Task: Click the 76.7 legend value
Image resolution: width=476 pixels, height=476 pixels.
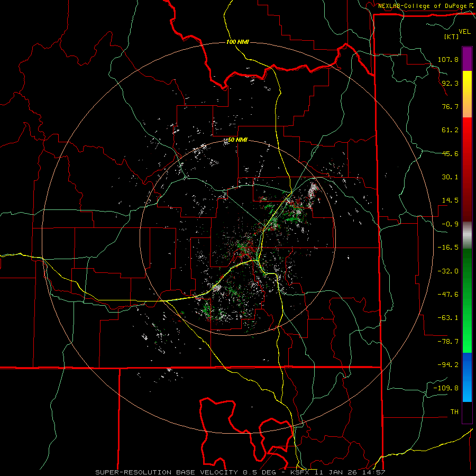Action: (x=450, y=106)
